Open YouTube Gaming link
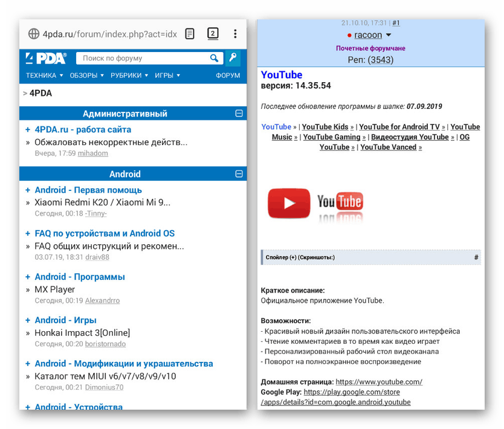This screenshot has width=504, height=429. point(334,137)
